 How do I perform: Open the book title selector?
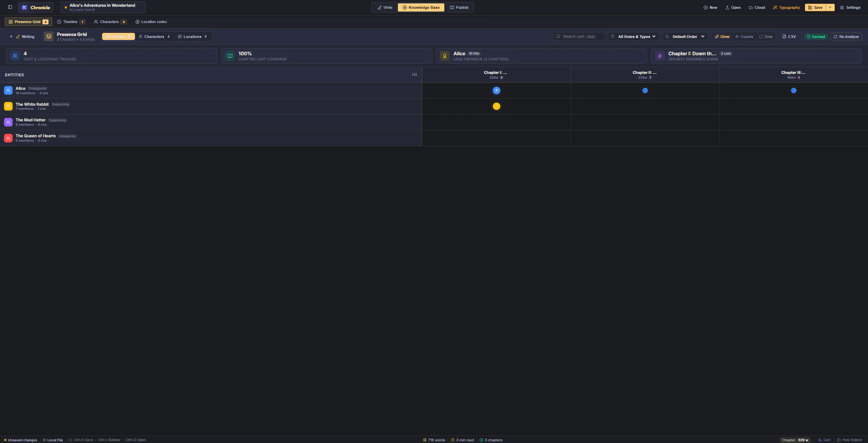click(x=103, y=7)
